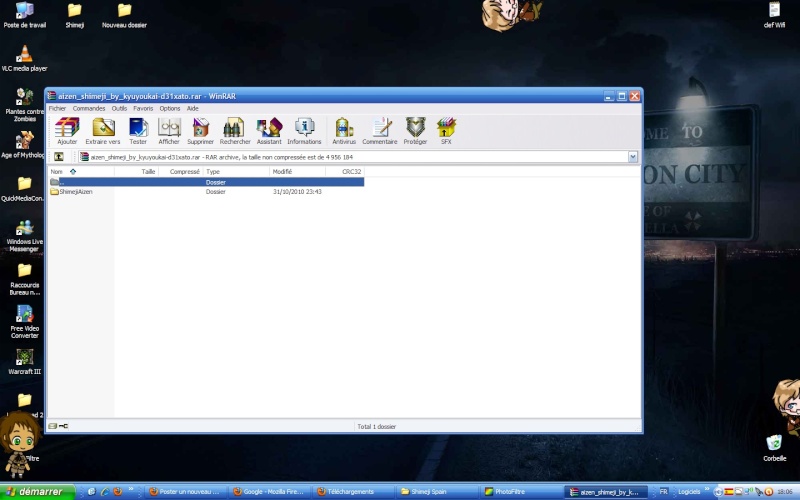Click the key icon in status bar
The image size is (800, 500).
[63, 426]
